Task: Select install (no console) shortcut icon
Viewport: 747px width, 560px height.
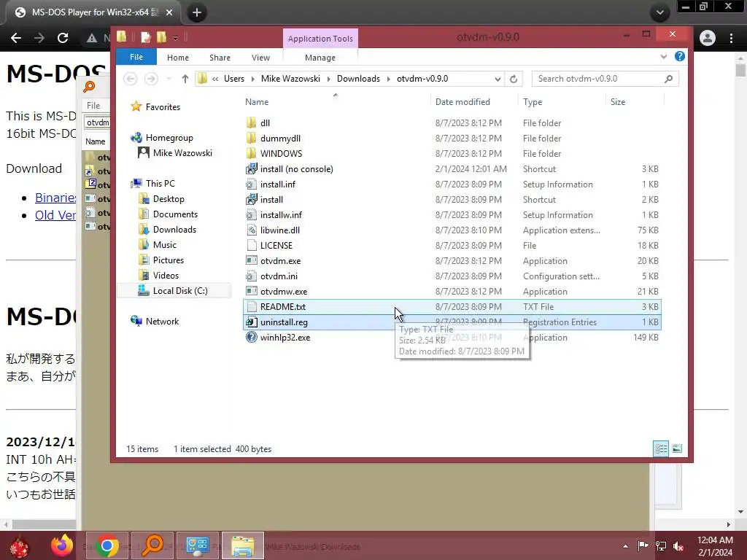Action: (252, 168)
